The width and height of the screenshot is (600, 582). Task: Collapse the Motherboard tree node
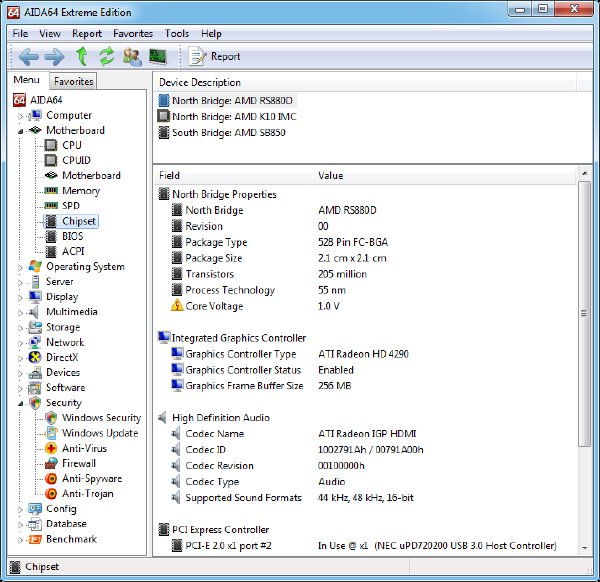(21, 131)
